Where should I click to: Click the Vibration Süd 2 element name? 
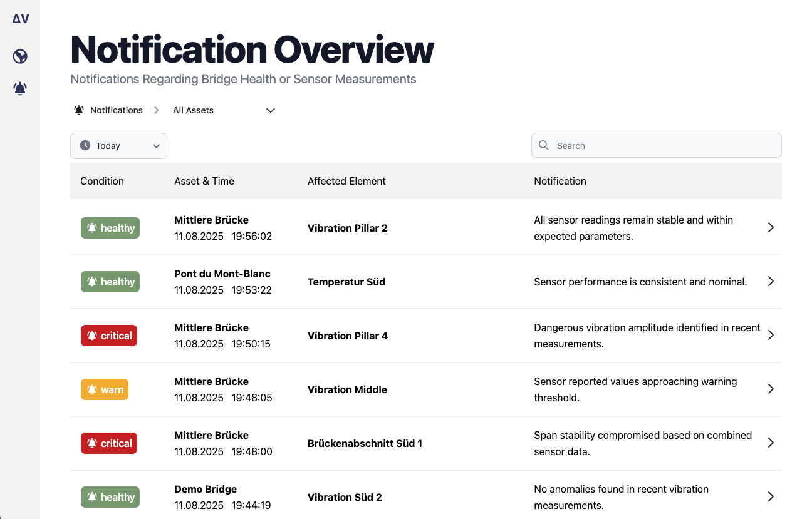pos(345,497)
